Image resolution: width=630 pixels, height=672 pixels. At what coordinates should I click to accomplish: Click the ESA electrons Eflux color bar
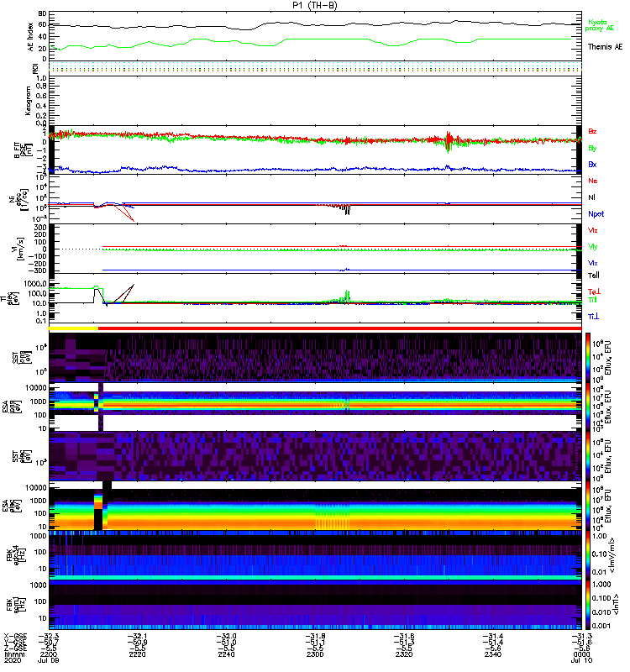[x=588, y=507]
